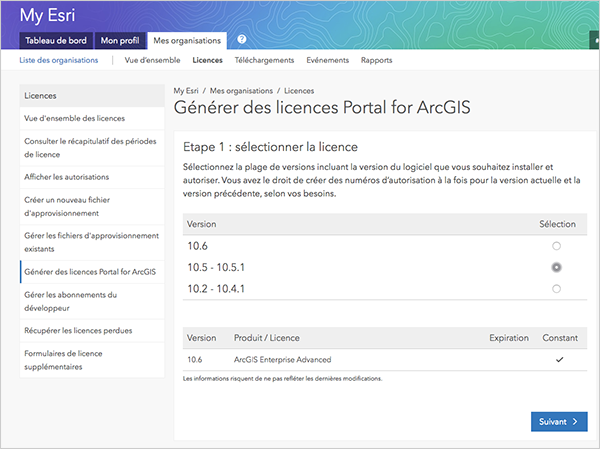
Task: Go to Vue d'ensemble in the submenu
Action: (153, 60)
